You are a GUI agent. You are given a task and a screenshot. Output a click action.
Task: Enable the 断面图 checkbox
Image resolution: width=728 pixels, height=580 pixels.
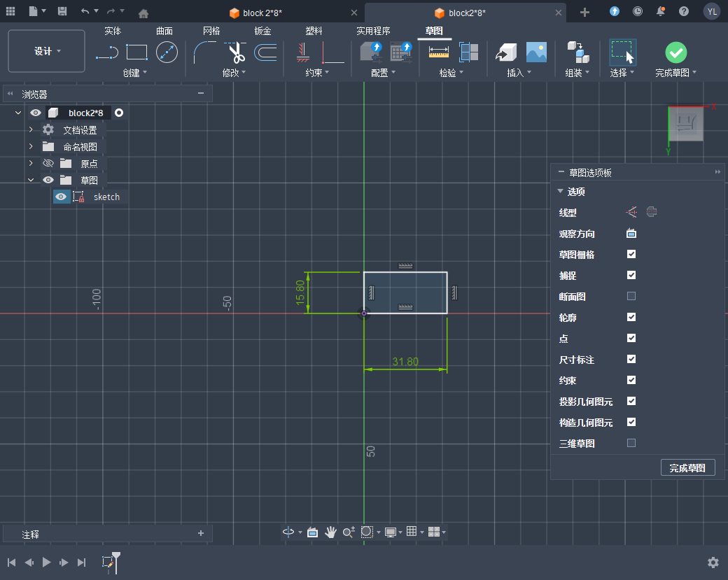[631, 296]
